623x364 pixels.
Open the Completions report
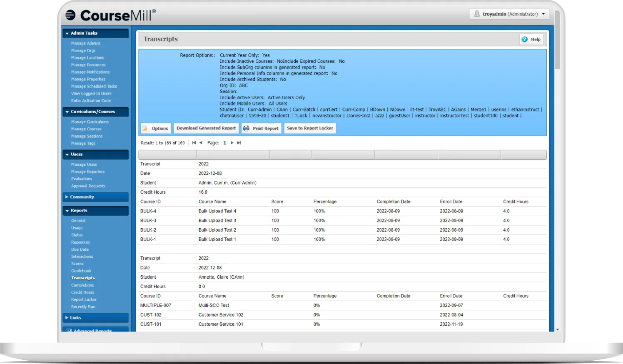82,285
